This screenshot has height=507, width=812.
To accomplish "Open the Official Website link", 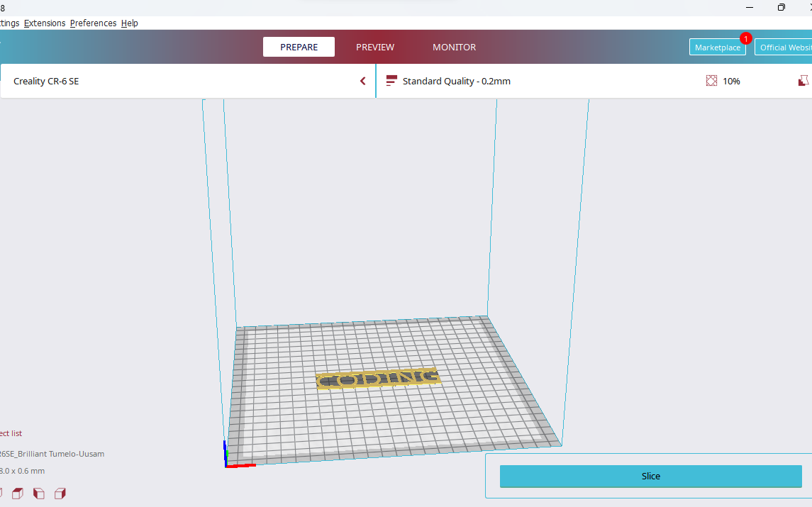I will click(x=786, y=47).
